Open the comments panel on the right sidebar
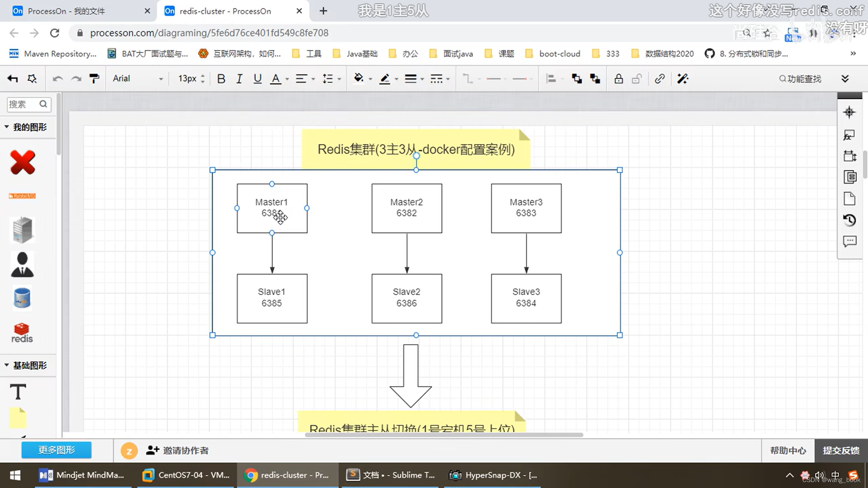Screen dimensions: 868x488 (x=849, y=241)
